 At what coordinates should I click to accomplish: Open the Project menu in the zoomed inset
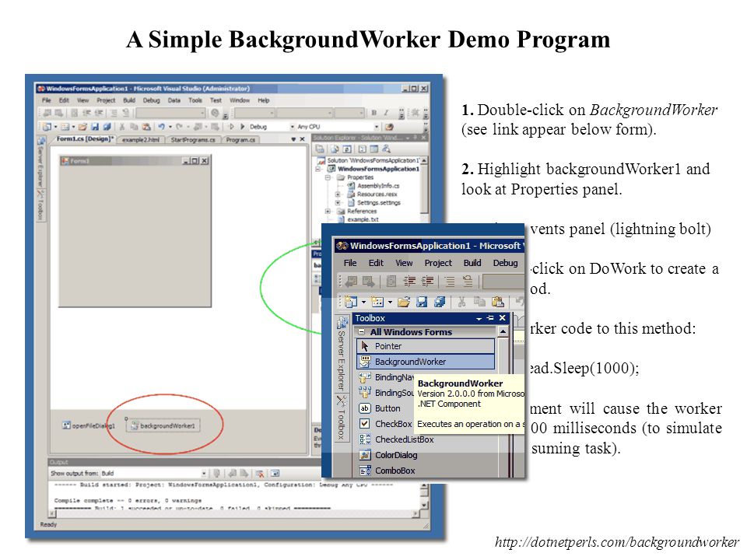point(438,263)
